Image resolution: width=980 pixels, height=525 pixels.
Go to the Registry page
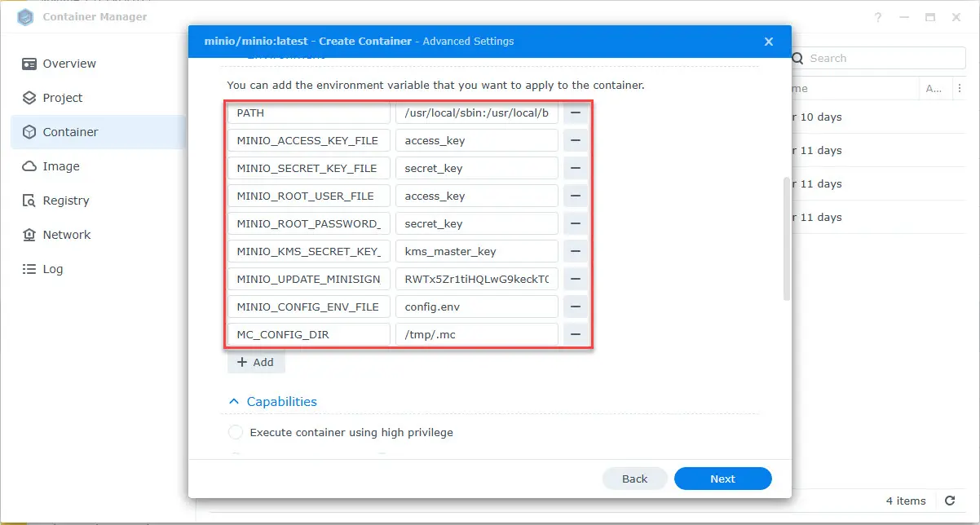click(x=66, y=201)
